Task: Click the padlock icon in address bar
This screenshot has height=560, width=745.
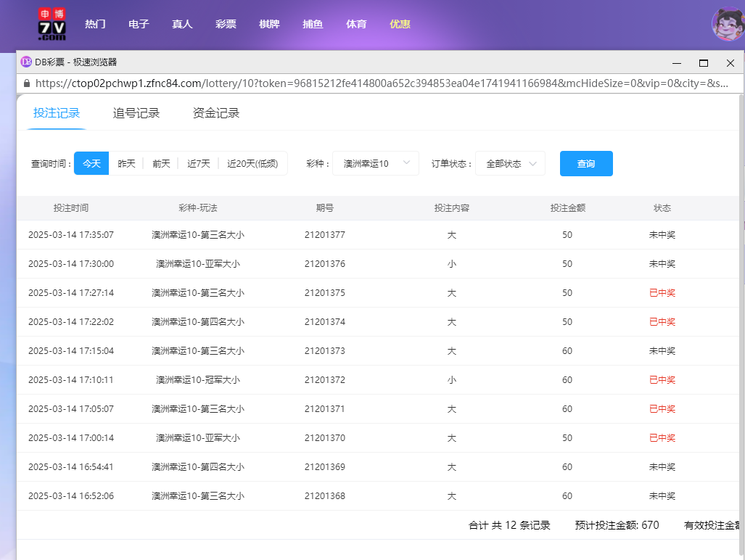Action: (x=26, y=83)
